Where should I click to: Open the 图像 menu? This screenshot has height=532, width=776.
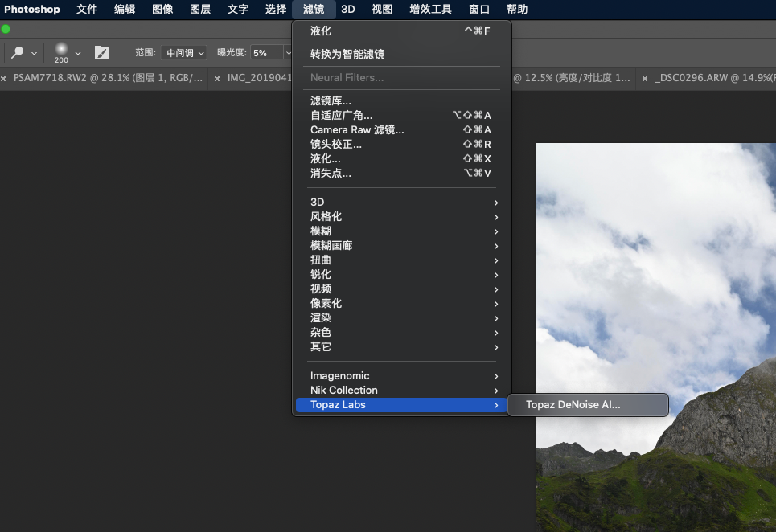pyautogui.click(x=162, y=9)
